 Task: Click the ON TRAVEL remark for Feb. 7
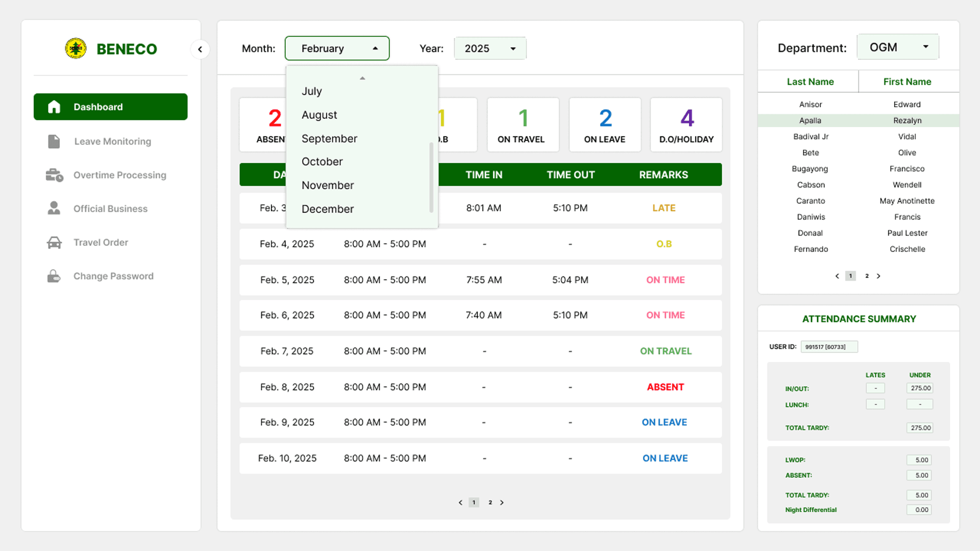pyautogui.click(x=666, y=351)
